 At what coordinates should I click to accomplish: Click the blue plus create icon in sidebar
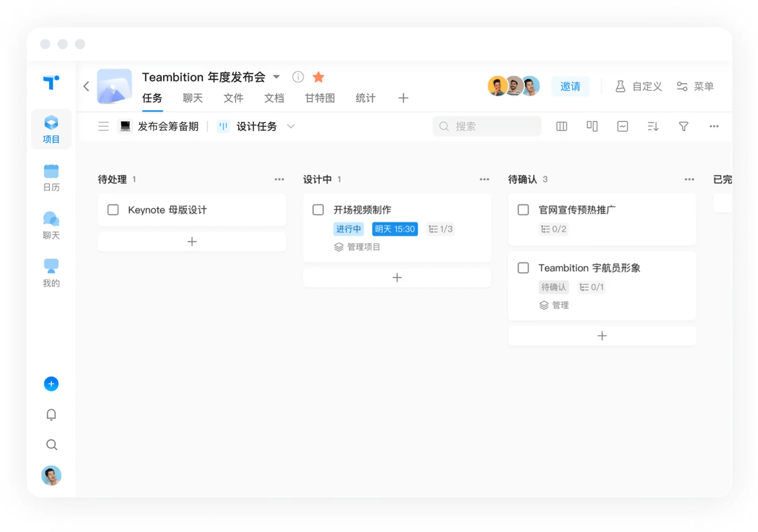point(51,384)
